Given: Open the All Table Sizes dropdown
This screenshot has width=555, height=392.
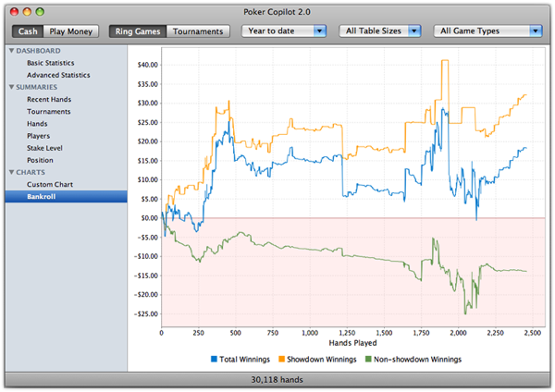Looking at the screenshot, I should tap(380, 31).
